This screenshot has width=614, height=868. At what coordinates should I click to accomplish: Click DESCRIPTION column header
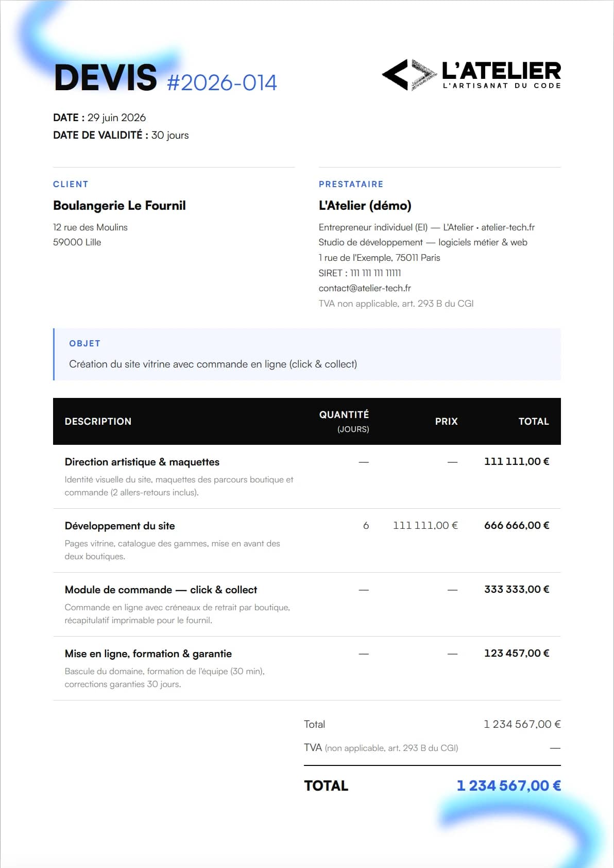click(98, 421)
